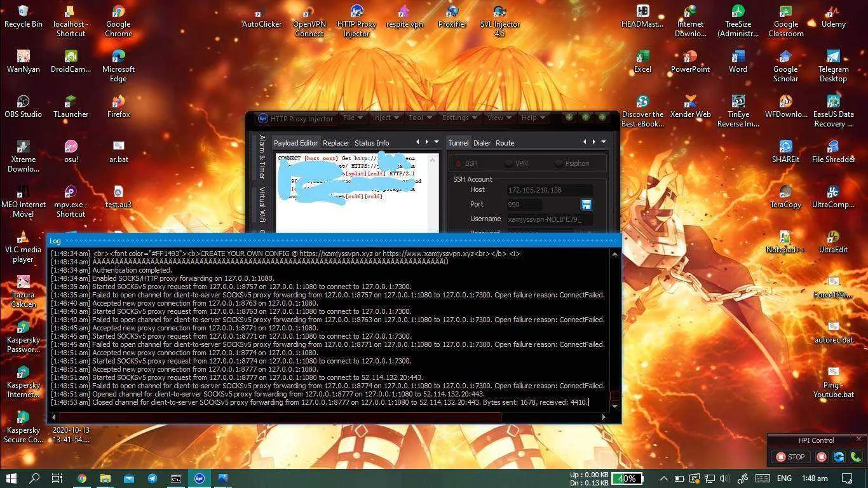Viewport: 868px width, 488px height.
Task: Click the SSH Port input field
Action: click(x=524, y=205)
